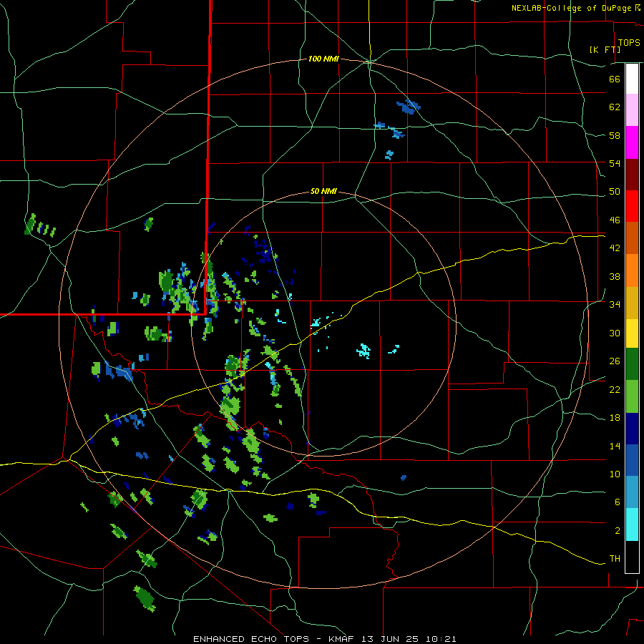Click the 2 legend value

pos(618,531)
